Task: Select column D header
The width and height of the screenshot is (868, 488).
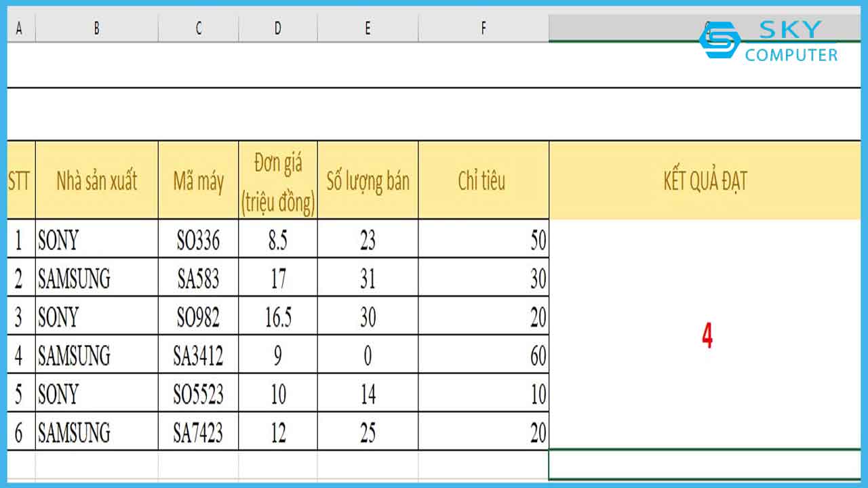Action: (278, 28)
